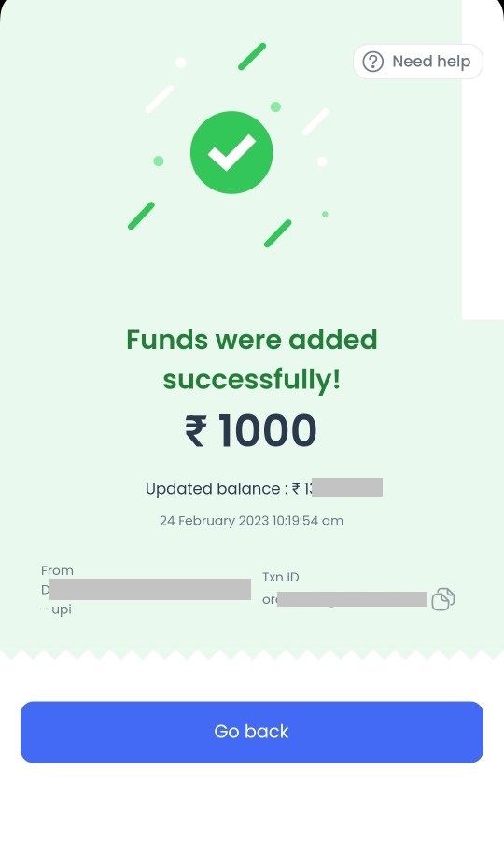Click the 1000 amount figure
Viewport: 504px width, 868px height.
tap(268, 430)
